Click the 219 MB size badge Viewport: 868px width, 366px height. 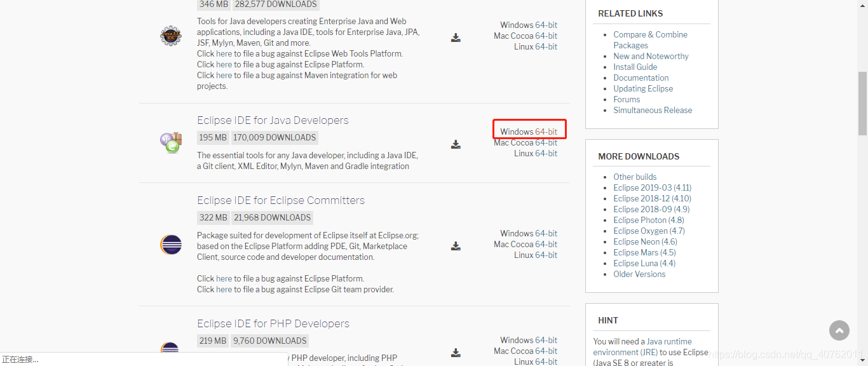tap(213, 341)
